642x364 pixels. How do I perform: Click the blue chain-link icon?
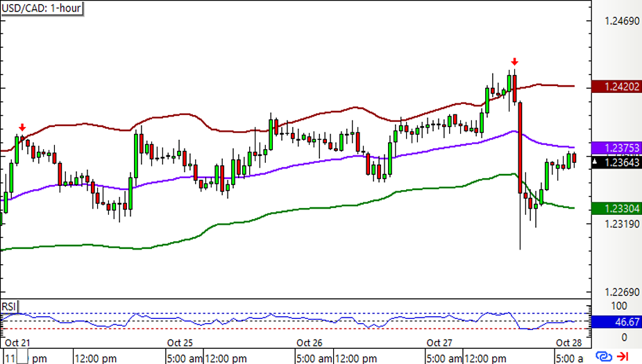pyautogui.click(x=604, y=356)
